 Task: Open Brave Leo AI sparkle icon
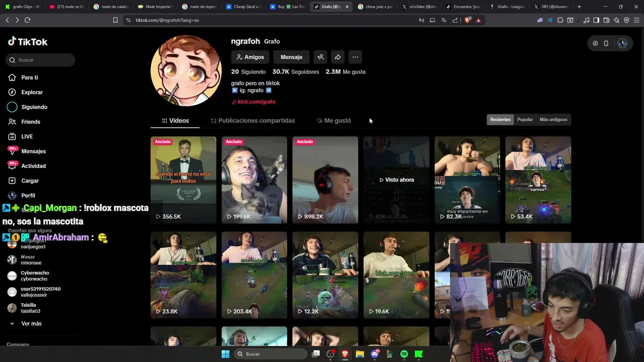click(x=616, y=20)
